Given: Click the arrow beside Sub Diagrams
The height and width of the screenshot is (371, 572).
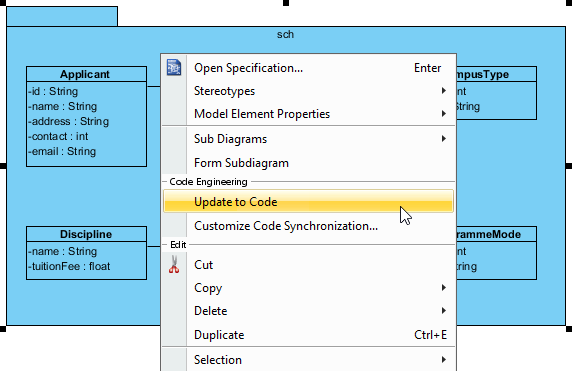Looking at the screenshot, I should tap(444, 139).
